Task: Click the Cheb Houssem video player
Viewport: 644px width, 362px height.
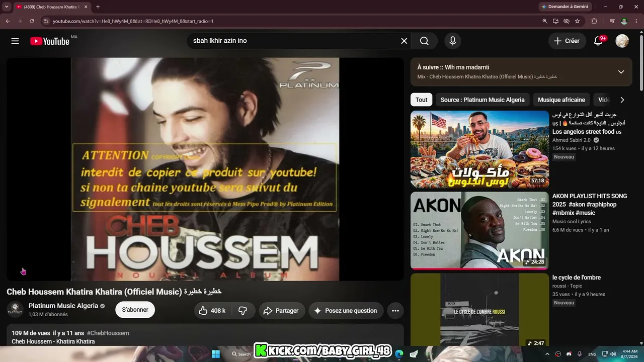Action: tap(205, 169)
